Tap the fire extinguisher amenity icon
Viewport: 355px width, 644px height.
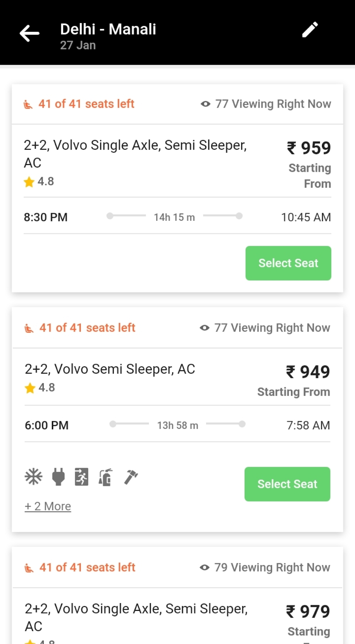105,477
